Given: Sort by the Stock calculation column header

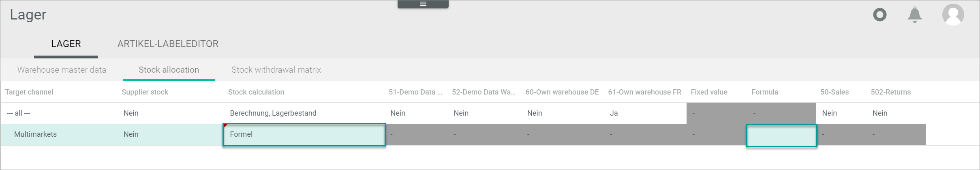Looking at the screenshot, I should (x=256, y=92).
